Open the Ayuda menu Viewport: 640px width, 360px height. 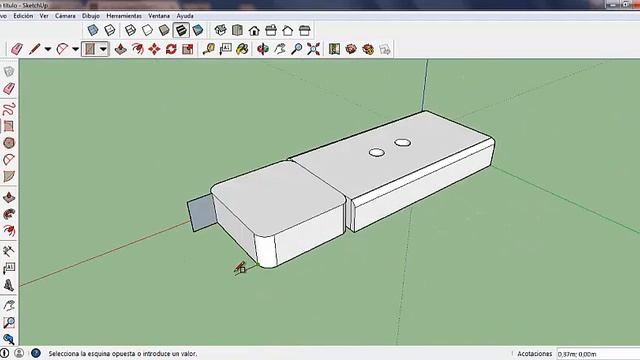[185, 16]
